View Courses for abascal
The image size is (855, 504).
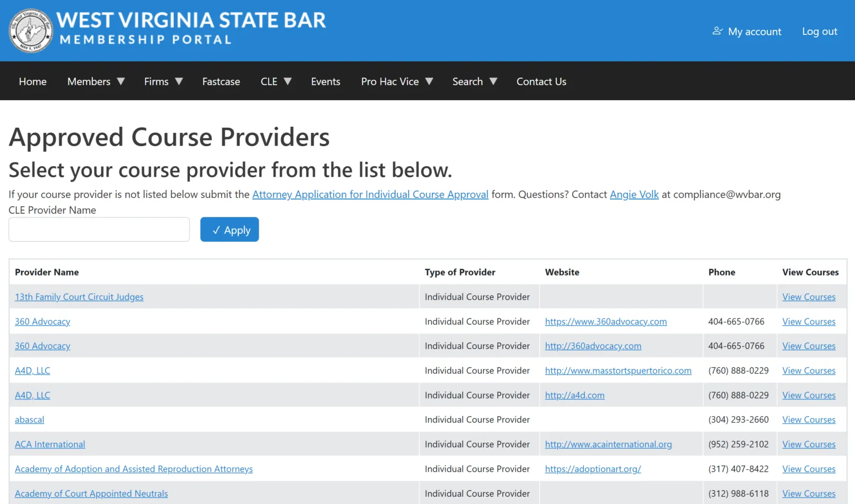point(809,420)
